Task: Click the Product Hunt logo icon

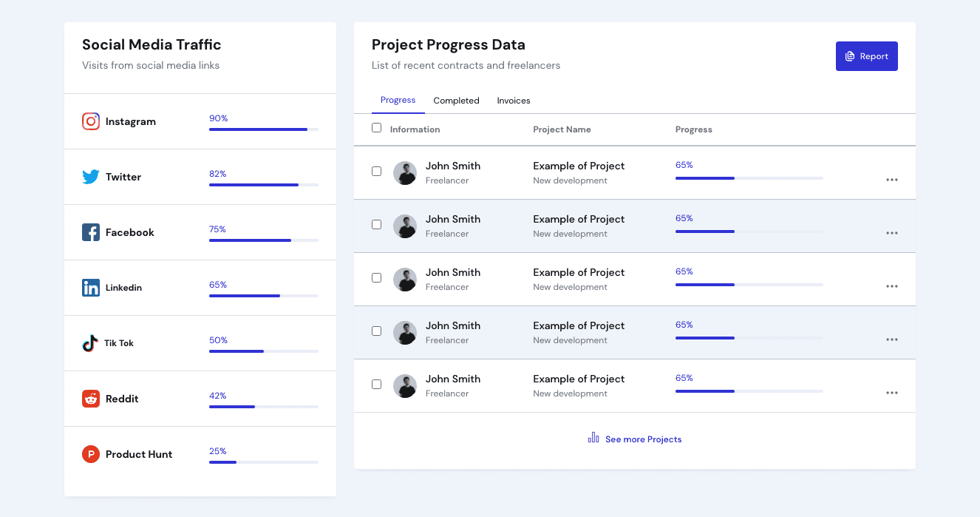Action: point(91,454)
